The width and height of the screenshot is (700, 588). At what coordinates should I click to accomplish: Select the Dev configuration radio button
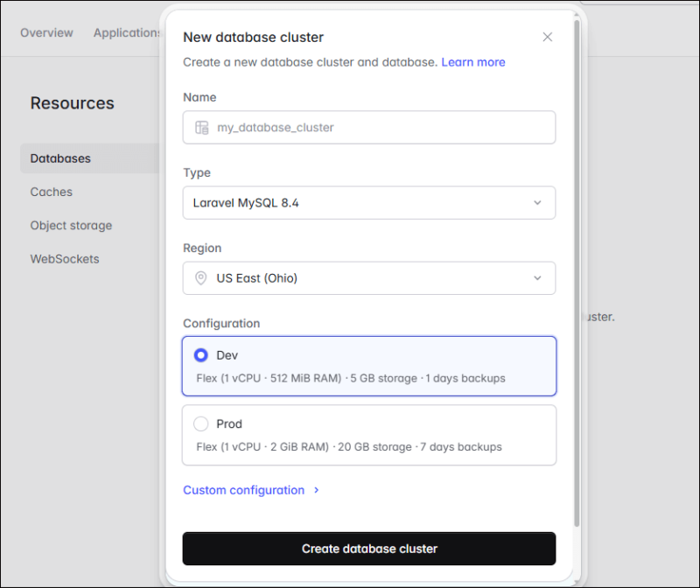coord(201,355)
